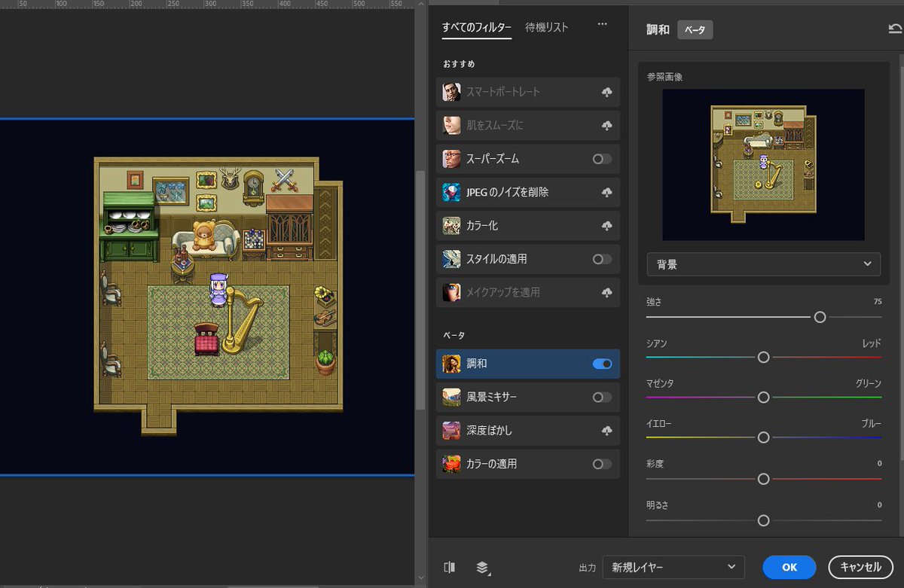Click the 彩度 saturation slider handle
This screenshot has height=588, width=904.
click(763, 479)
